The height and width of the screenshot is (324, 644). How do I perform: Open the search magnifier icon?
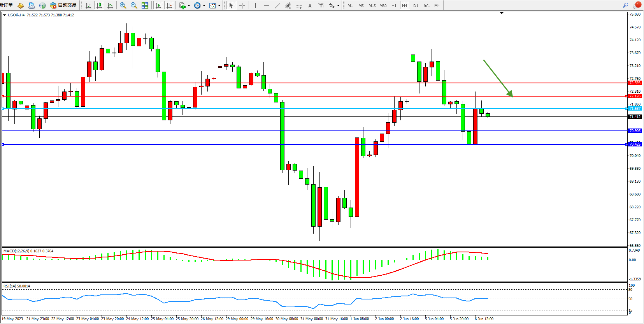pos(625,5)
